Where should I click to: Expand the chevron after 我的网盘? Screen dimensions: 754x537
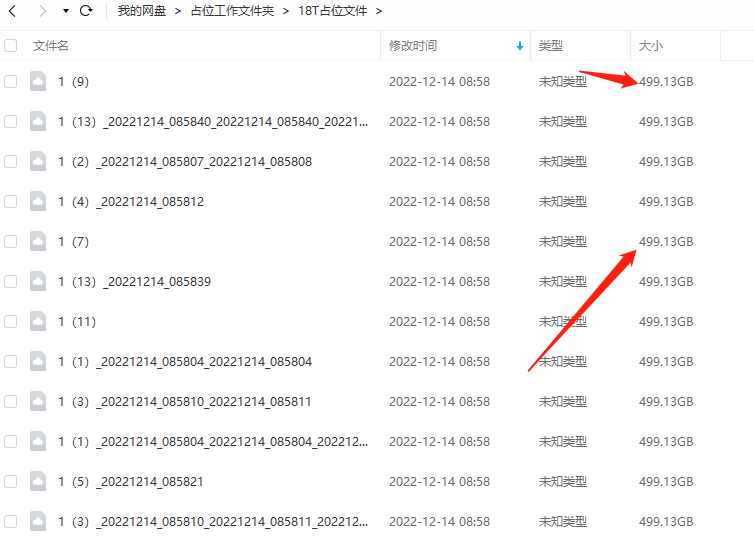coord(178,11)
